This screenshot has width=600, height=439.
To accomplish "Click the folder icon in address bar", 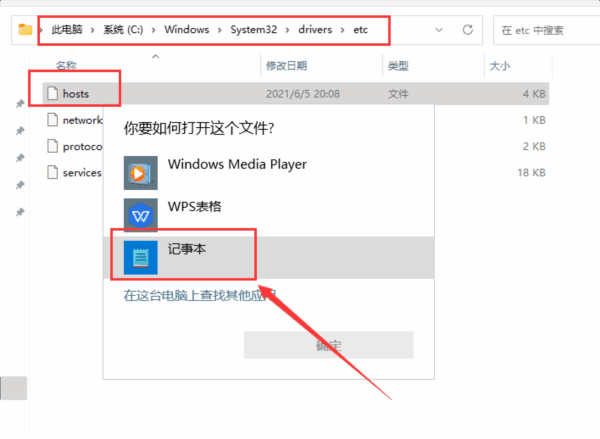I will click(26, 30).
